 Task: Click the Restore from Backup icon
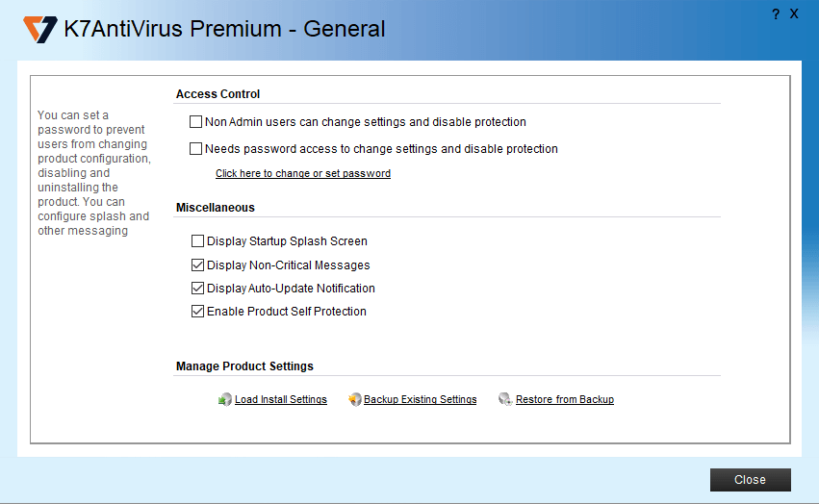point(505,400)
